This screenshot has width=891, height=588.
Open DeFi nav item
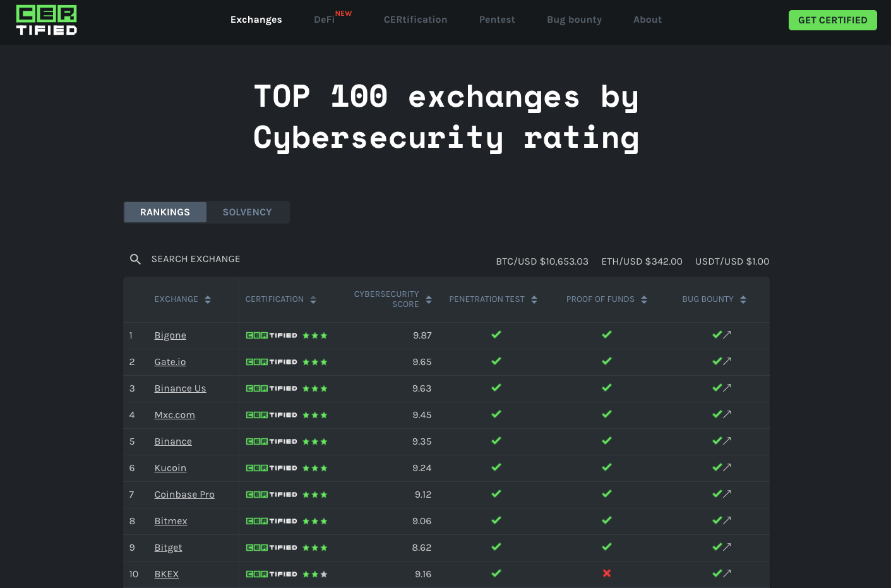(325, 20)
